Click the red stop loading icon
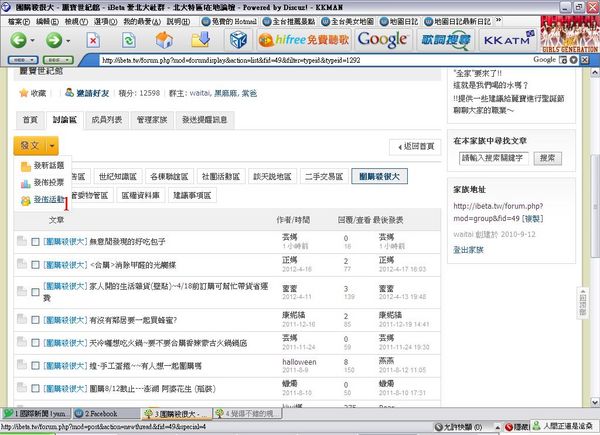Screen dimensions: 600x435 [x=92, y=40]
